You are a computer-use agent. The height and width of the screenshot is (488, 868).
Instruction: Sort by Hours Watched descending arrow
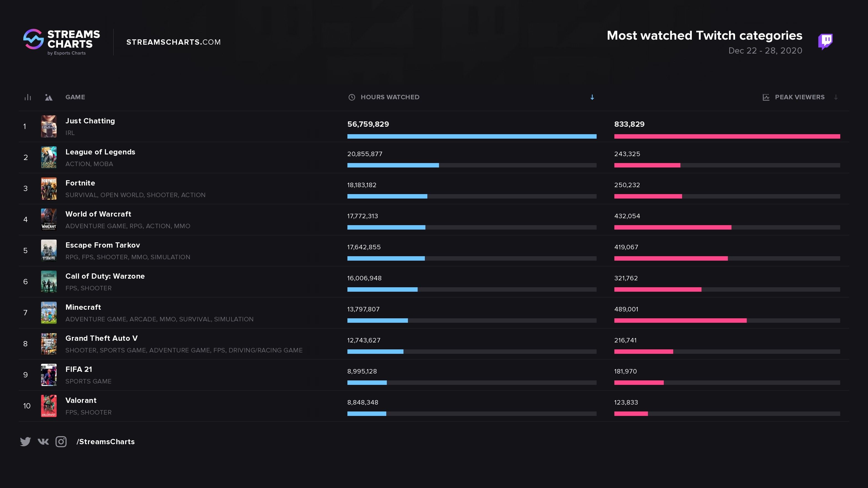pos(592,97)
